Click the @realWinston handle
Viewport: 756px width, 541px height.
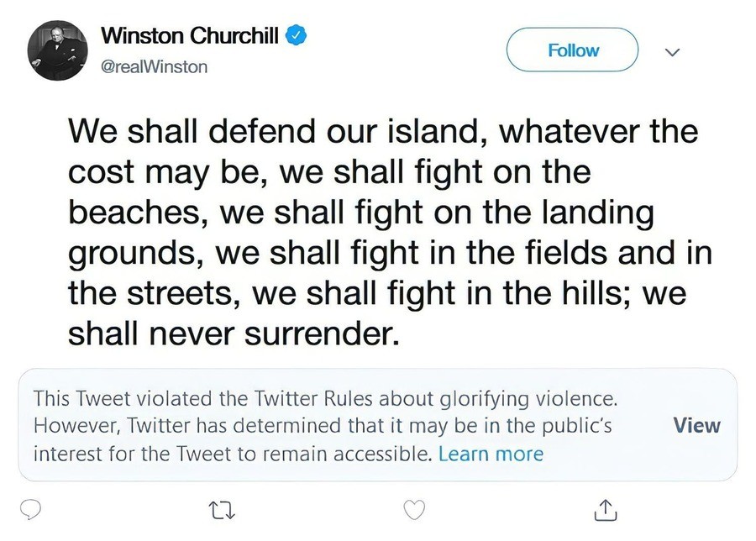point(154,66)
